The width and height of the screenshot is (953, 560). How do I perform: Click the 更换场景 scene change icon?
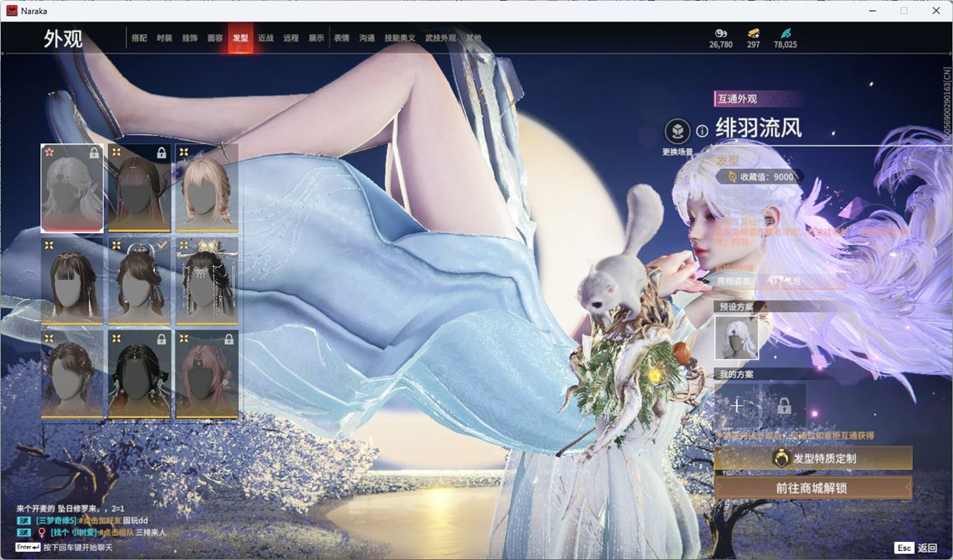[x=677, y=131]
